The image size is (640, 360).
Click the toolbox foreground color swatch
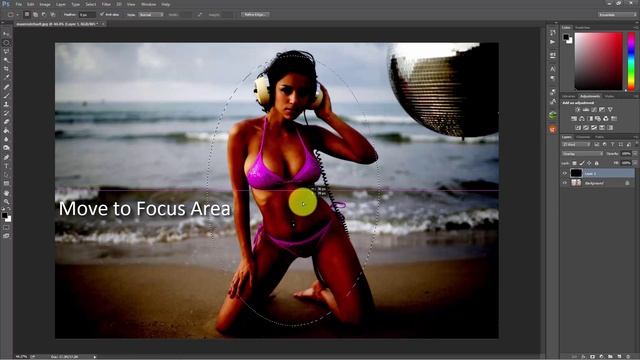coord(4,215)
